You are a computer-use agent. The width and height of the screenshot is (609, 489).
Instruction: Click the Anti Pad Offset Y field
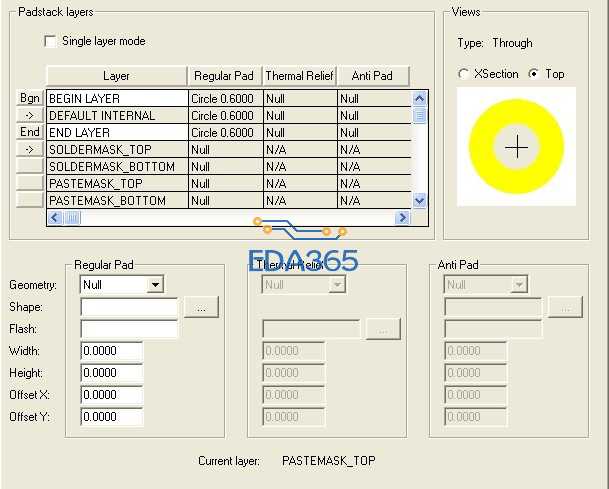(x=475, y=417)
